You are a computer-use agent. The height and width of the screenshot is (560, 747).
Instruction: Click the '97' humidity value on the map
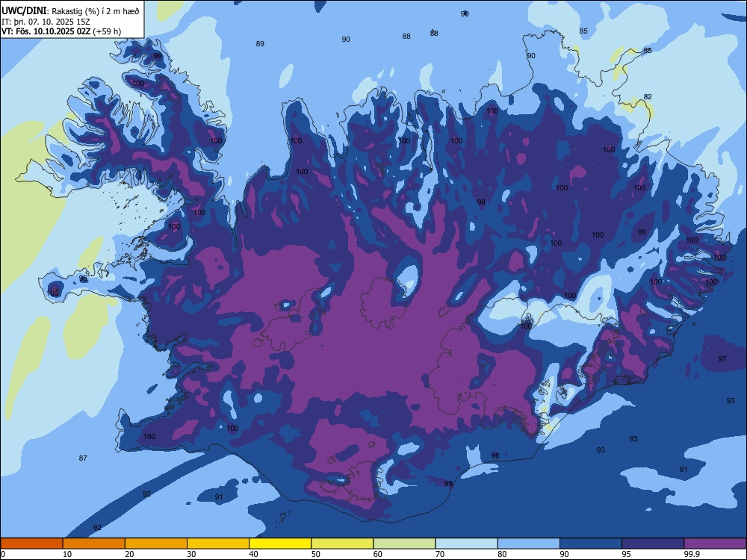click(722, 358)
